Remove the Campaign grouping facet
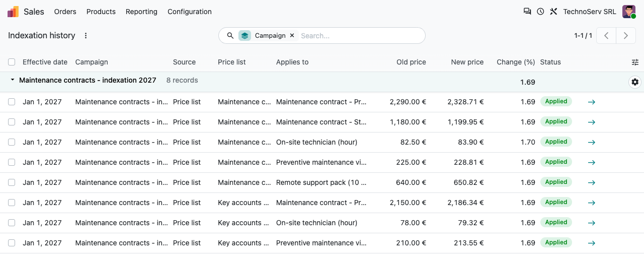Viewport: 644px width, 262px height. [x=292, y=35]
